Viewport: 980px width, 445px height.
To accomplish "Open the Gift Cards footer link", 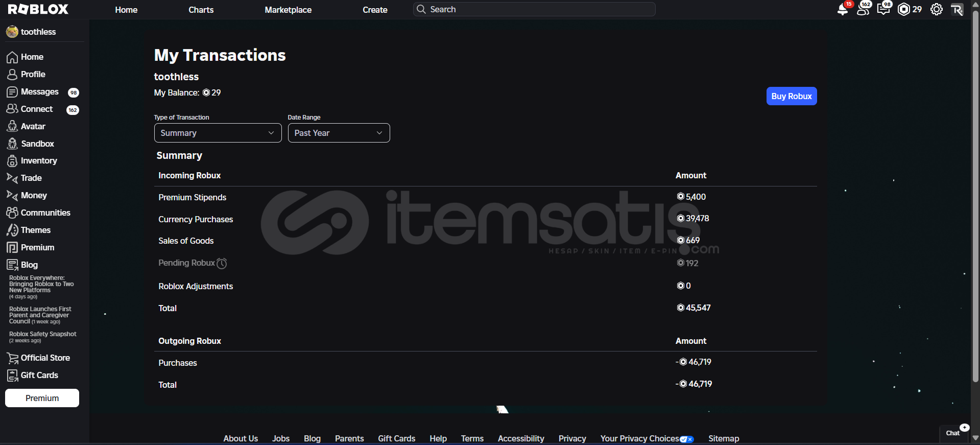I will pyautogui.click(x=396, y=438).
